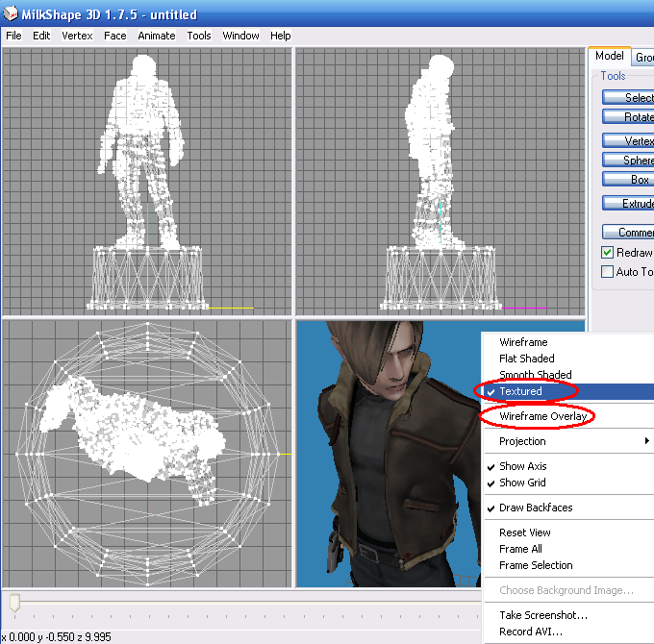Open the Vertex menu
This screenshot has height=644, width=654.
pyautogui.click(x=77, y=36)
